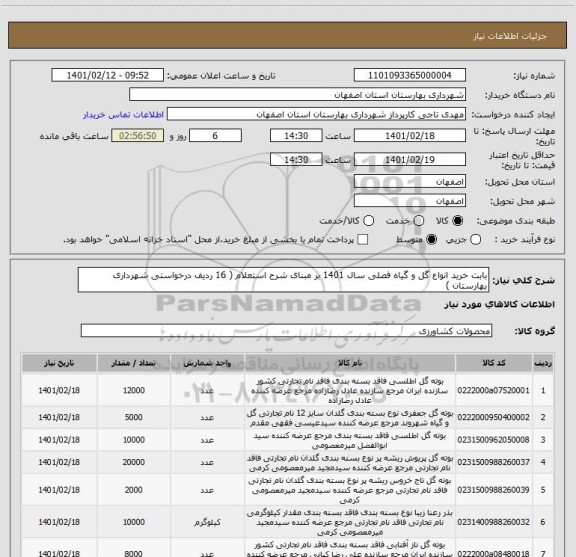Toggle the Islamic treasury bonds payment checkbox
576x557 pixels.
[363, 240]
